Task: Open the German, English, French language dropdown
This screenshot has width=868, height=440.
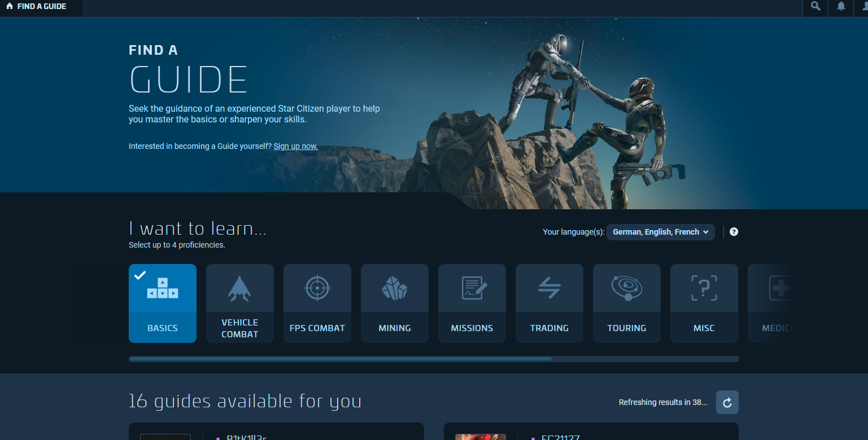Action: [661, 232]
